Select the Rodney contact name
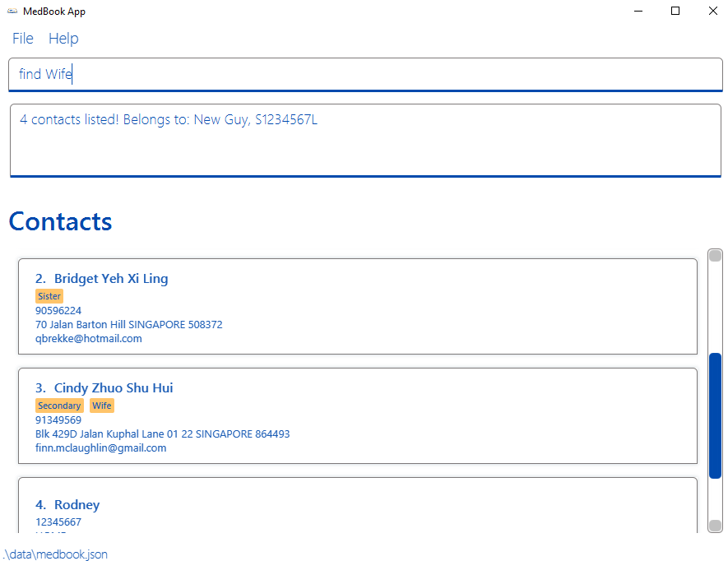This screenshot has height=561, width=728. coord(77,505)
